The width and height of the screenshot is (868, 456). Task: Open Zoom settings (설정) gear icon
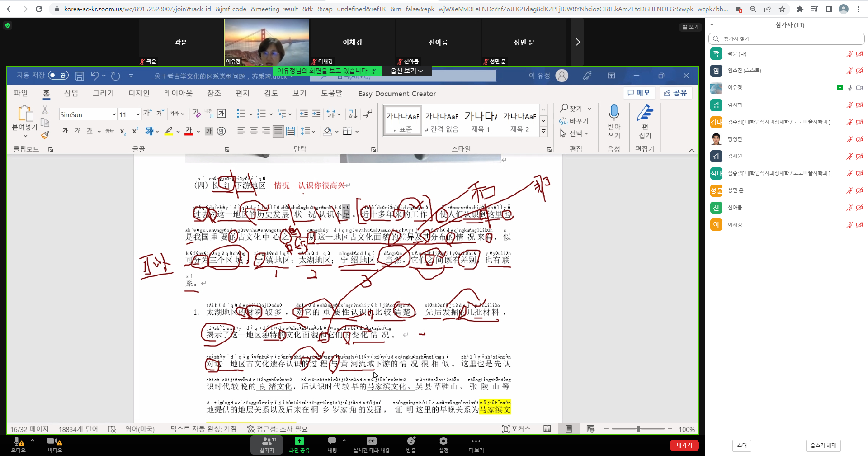coord(443,442)
